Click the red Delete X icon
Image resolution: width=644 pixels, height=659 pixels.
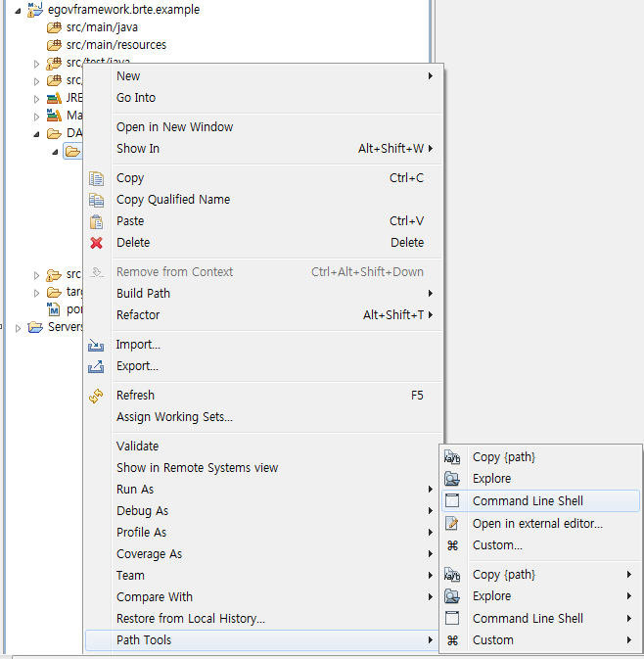(x=96, y=243)
